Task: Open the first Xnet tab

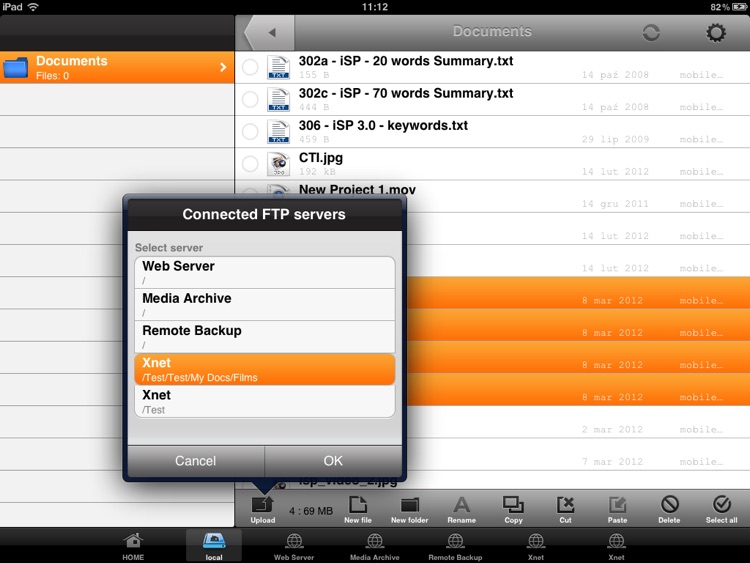Action: (x=536, y=546)
